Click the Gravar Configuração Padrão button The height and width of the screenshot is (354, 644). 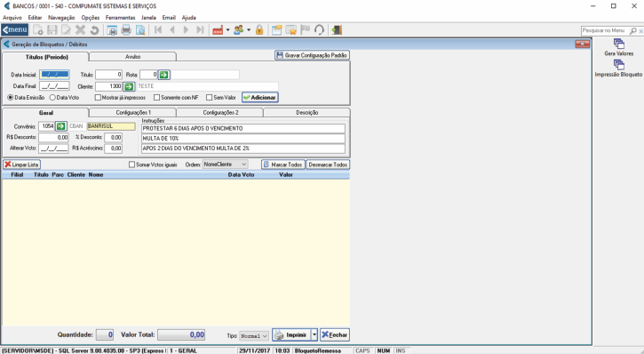coord(312,55)
